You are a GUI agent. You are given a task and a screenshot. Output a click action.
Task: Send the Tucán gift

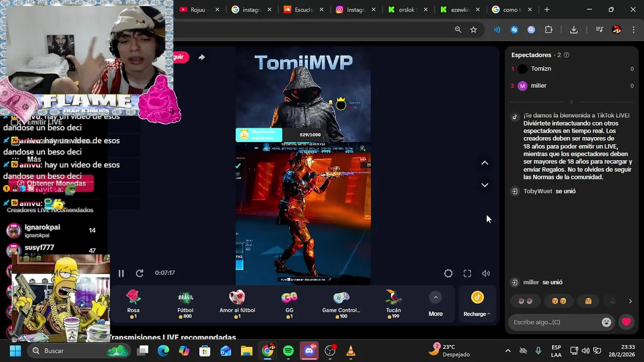click(393, 304)
